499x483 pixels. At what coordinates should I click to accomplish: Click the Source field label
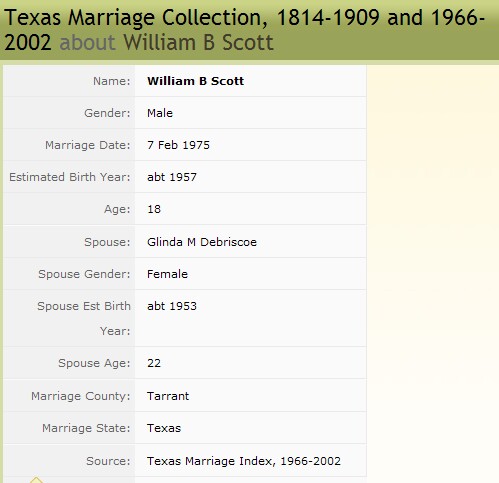[x=108, y=461]
